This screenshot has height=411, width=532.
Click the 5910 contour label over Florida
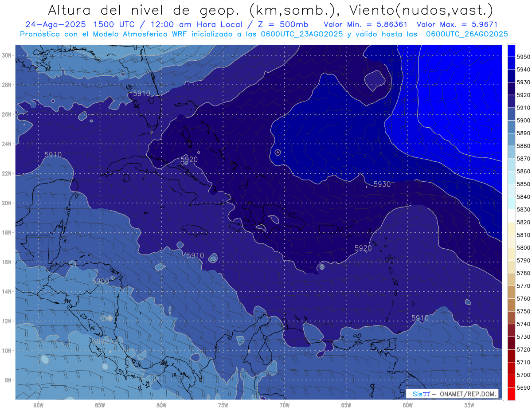(x=142, y=93)
